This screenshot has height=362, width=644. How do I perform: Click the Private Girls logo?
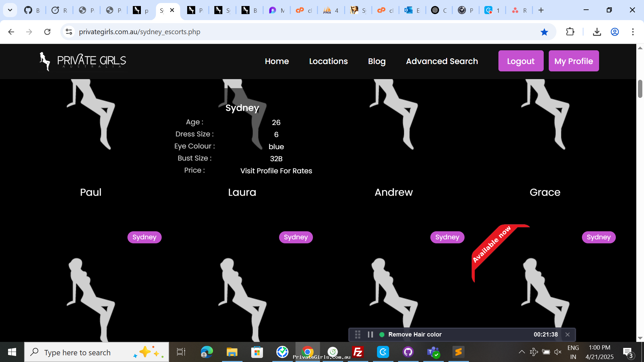(x=83, y=61)
